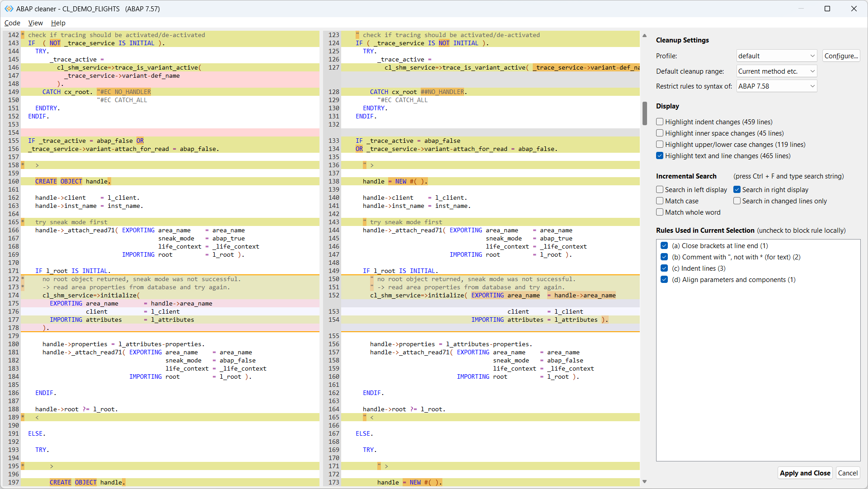Enable Highlight upper/lower case changes

(660, 144)
